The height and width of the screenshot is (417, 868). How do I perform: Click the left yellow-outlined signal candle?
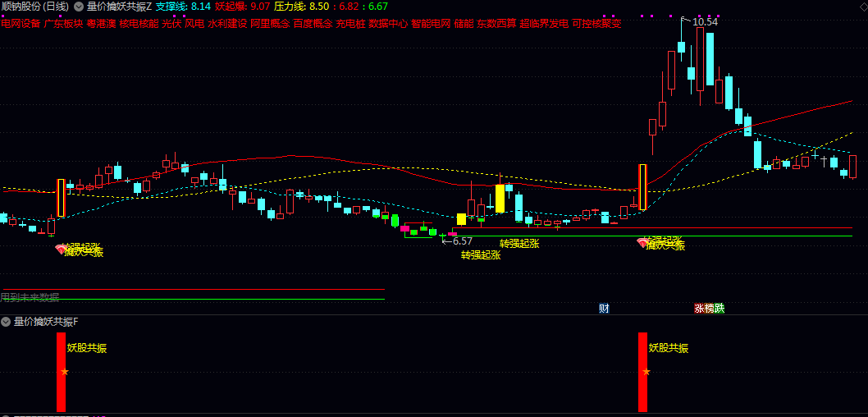coord(61,198)
